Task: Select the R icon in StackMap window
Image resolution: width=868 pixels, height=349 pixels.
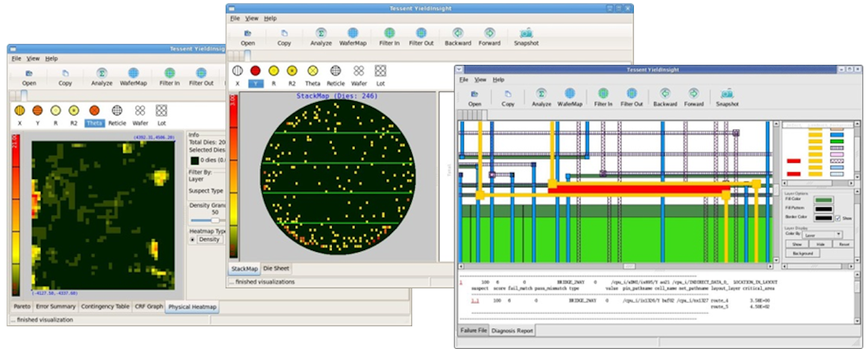Action: tap(274, 71)
